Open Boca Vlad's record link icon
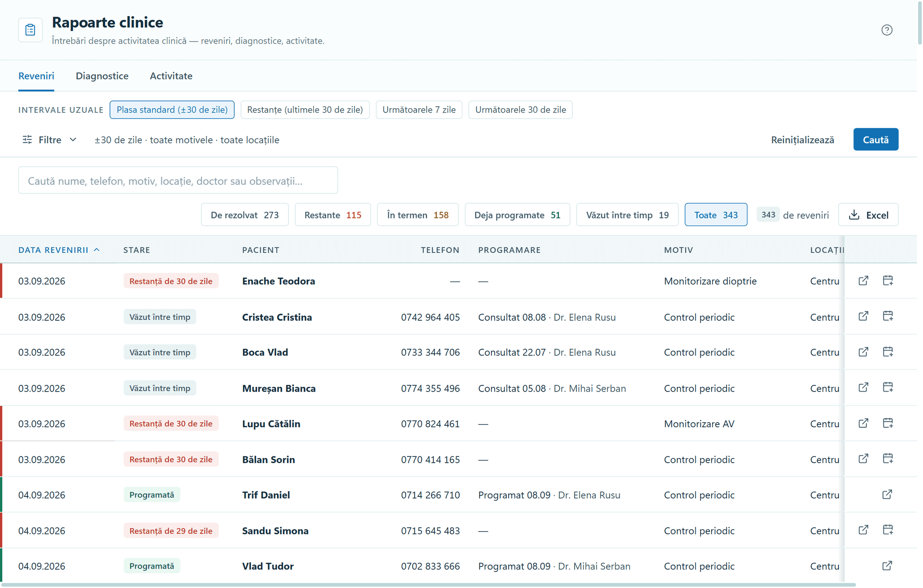The width and height of the screenshot is (923, 588). (x=863, y=352)
